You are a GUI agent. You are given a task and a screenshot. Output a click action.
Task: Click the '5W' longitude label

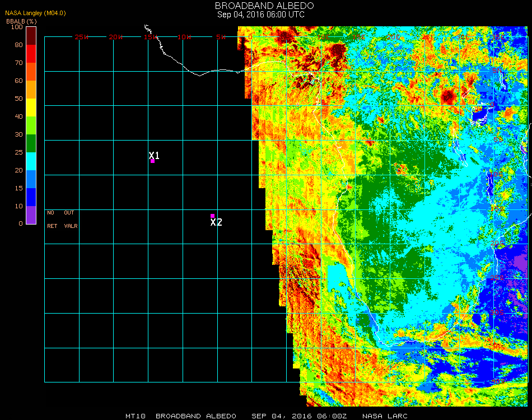click(x=221, y=37)
